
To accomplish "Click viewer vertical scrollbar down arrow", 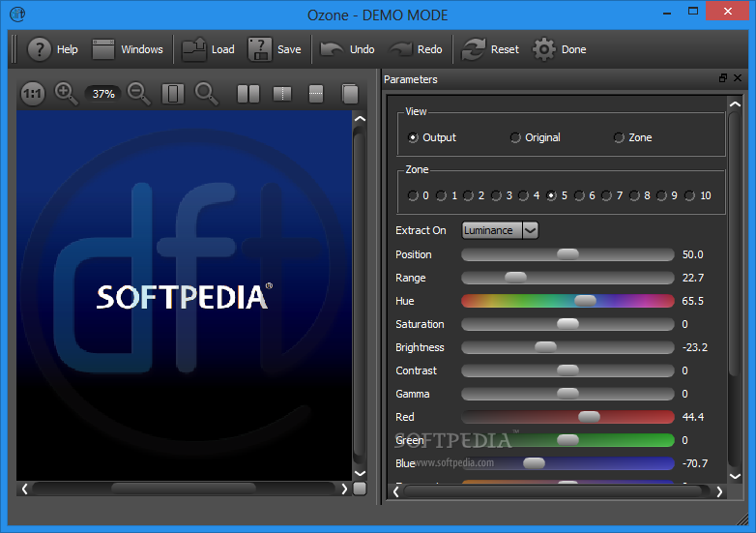I will click(360, 473).
